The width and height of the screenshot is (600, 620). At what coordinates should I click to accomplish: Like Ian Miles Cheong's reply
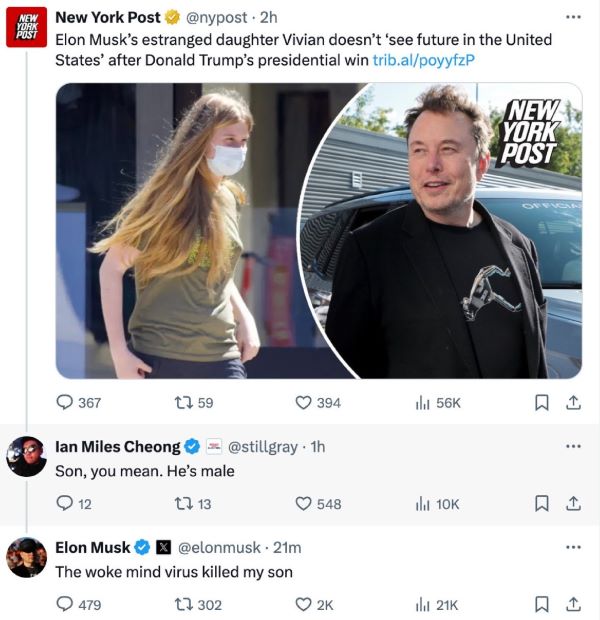pyautogui.click(x=304, y=504)
